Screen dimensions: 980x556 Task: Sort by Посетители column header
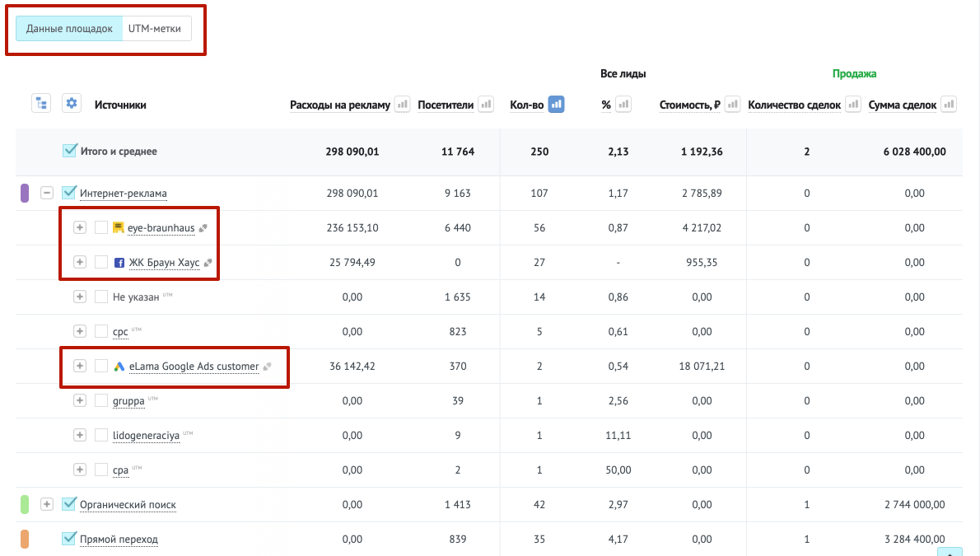(446, 105)
